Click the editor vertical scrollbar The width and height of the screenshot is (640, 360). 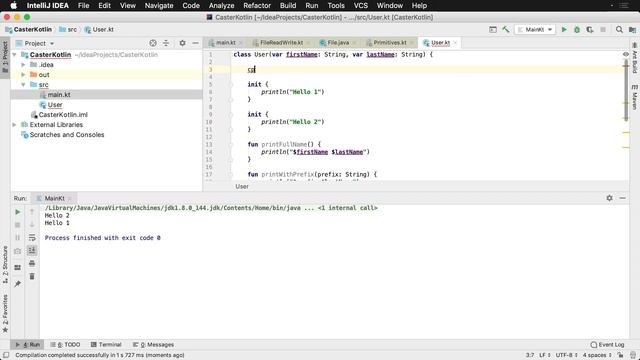tap(626, 90)
